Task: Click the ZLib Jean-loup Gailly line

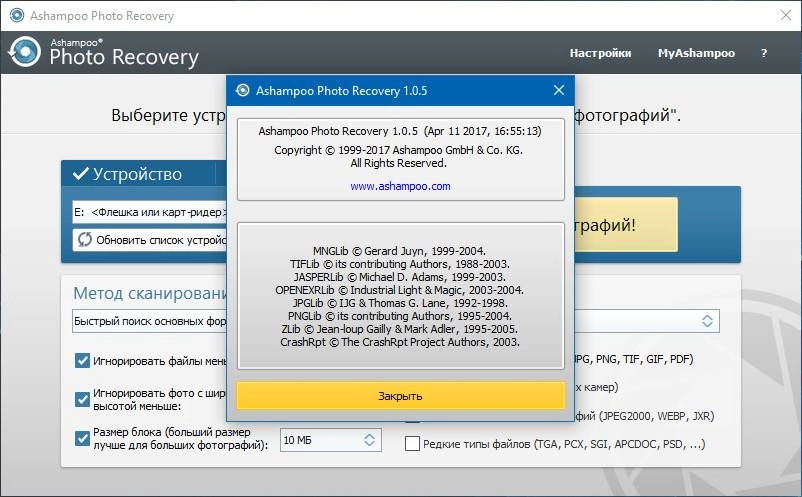Action: pos(399,329)
